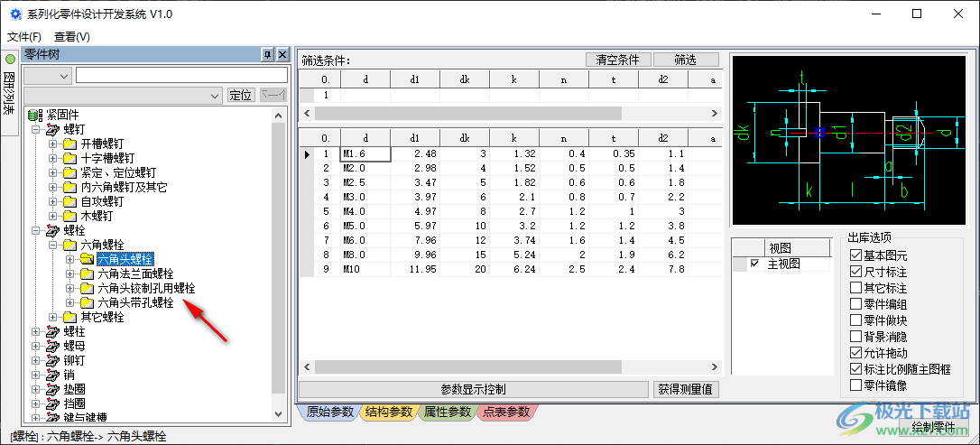
Task: Switch to the 属性参数 tab
Action: click(448, 412)
